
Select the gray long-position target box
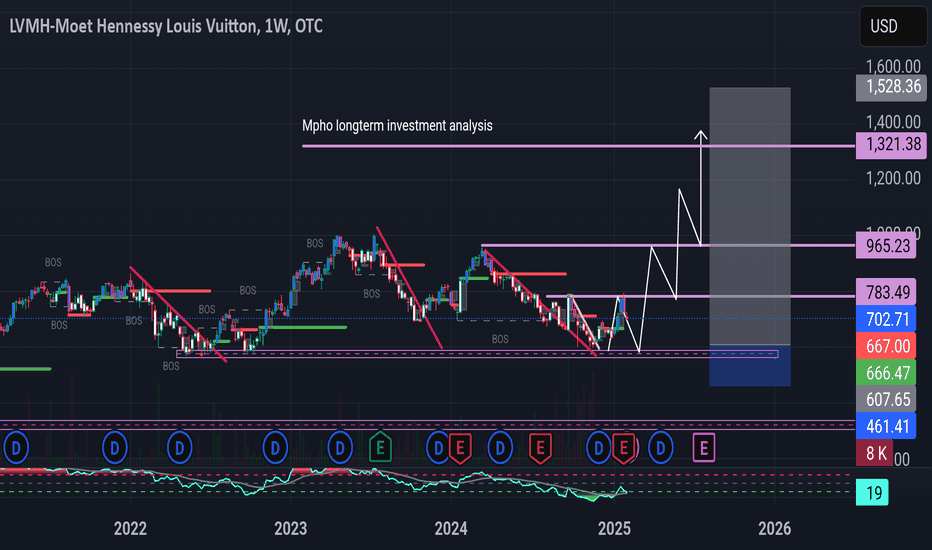(x=750, y=216)
